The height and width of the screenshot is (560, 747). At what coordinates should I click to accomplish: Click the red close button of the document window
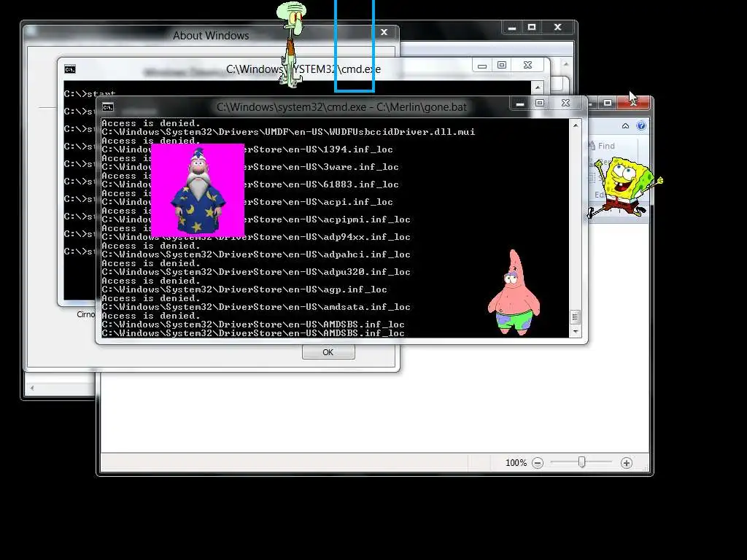tap(633, 102)
